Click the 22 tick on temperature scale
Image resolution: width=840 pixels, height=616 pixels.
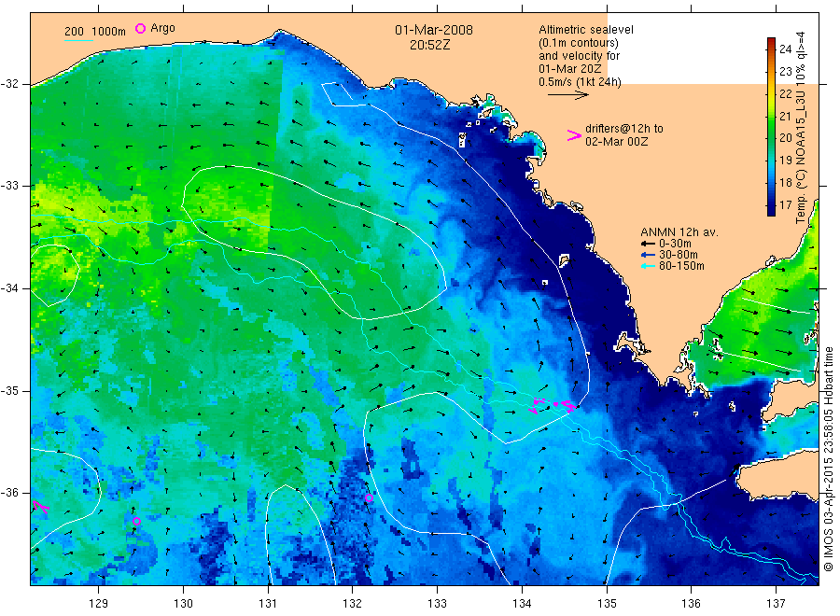coord(785,93)
